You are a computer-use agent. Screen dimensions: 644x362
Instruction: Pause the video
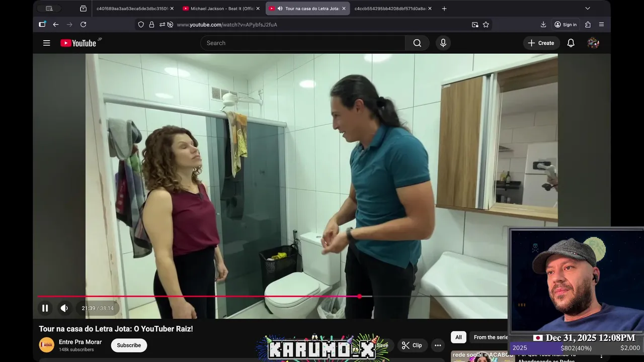click(45, 308)
